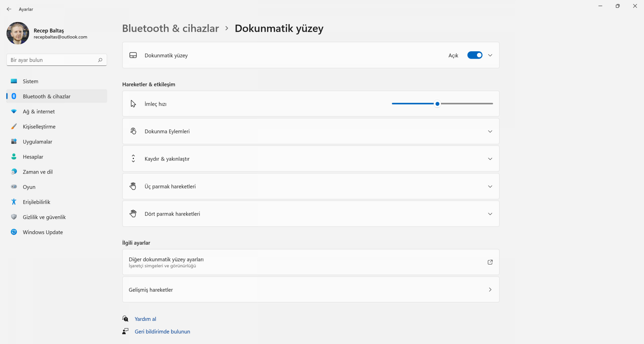Click the Windows Update icon
Viewport: 644px width, 344px height.
tap(14, 232)
